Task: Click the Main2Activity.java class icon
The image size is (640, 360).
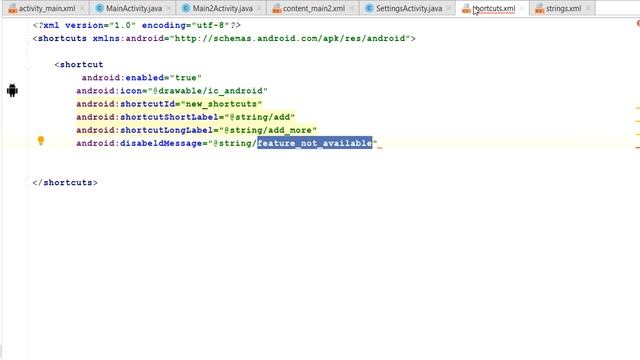Action: pyautogui.click(x=186, y=8)
